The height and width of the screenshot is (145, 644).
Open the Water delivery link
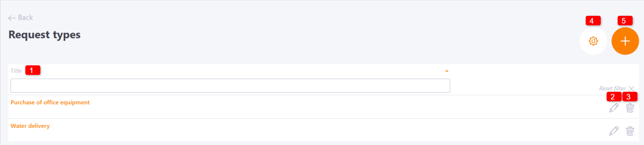pyautogui.click(x=30, y=126)
